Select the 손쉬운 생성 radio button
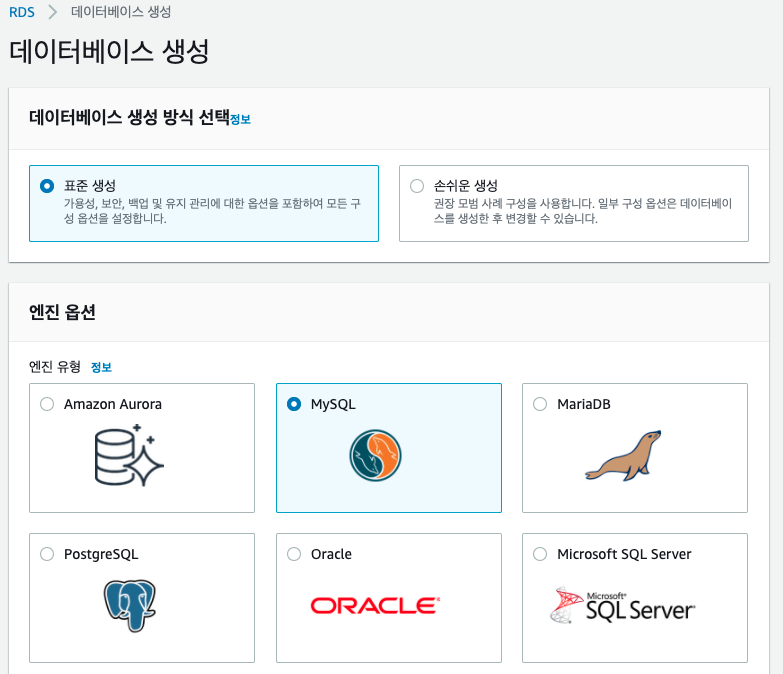The height and width of the screenshot is (674, 783). (417, 186)
